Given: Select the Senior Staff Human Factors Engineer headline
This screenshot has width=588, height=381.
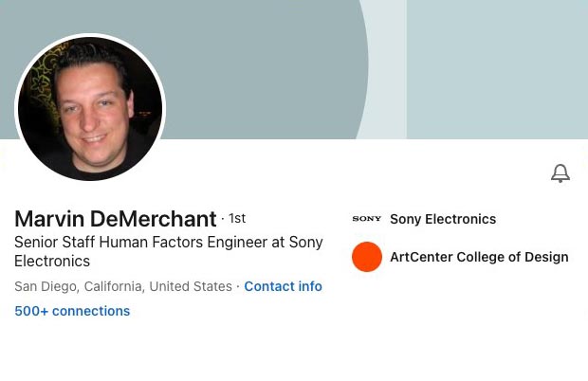Looking at the screenshot, I should point(168,243).
